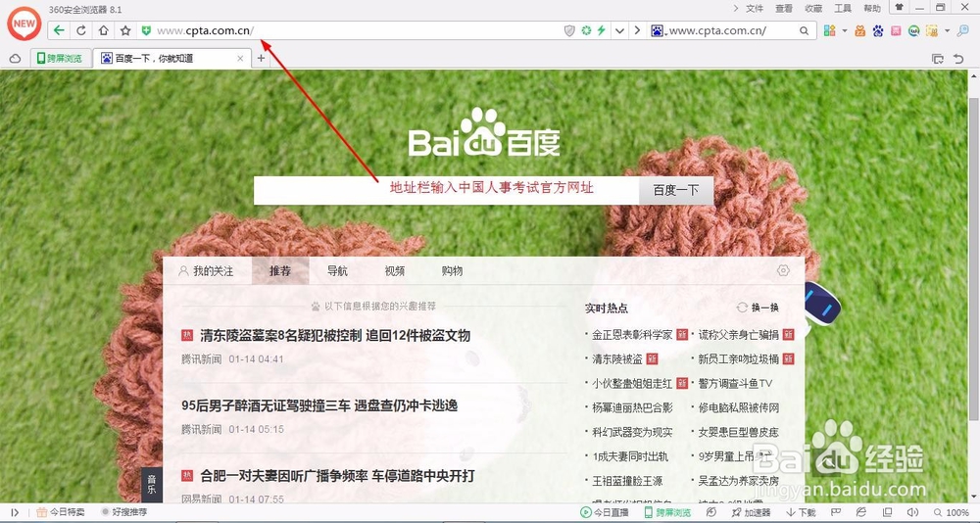Viewport: 980px width, 523px height.
Task: Click the green site security shield icon
Action: (146, 30)
